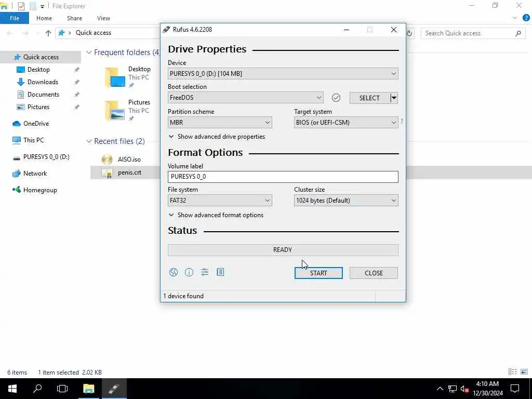Click the search magnifier icon in File Explorer
The width and height of the screenshot is (532, 399).
[x=518, y=33]
